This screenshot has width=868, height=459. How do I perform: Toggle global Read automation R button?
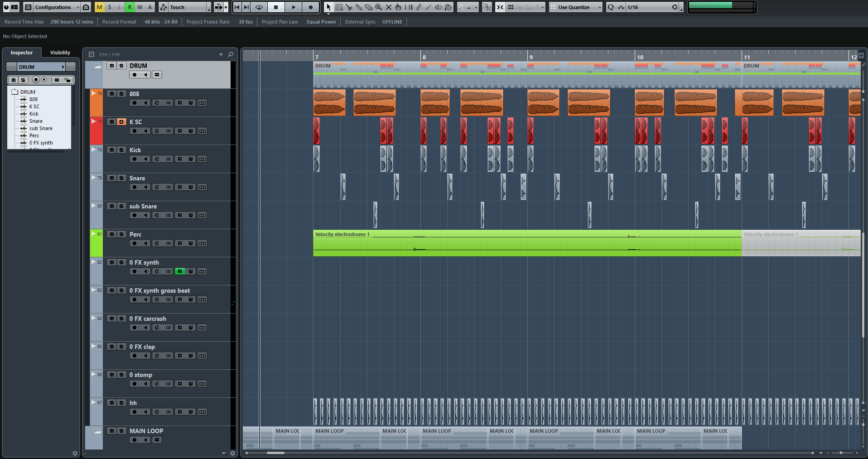[130, 7]
